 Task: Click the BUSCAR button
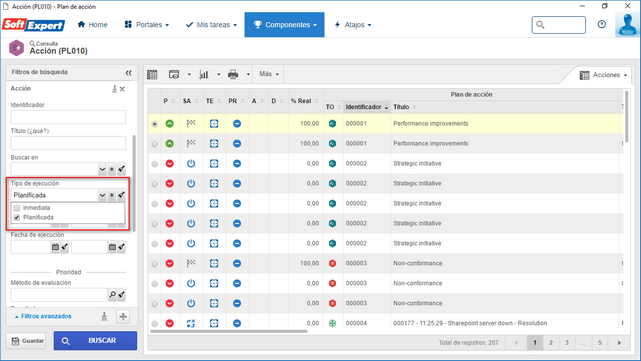click(x=95, y=341)
